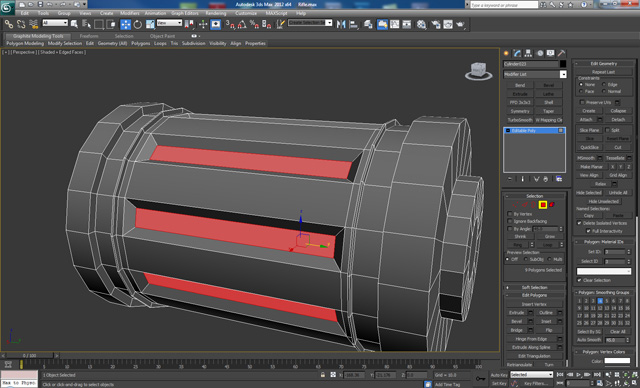This screenshot has width=640, height=388.
Task: Click the Symmetry modifier button
Action: (520, 111)
